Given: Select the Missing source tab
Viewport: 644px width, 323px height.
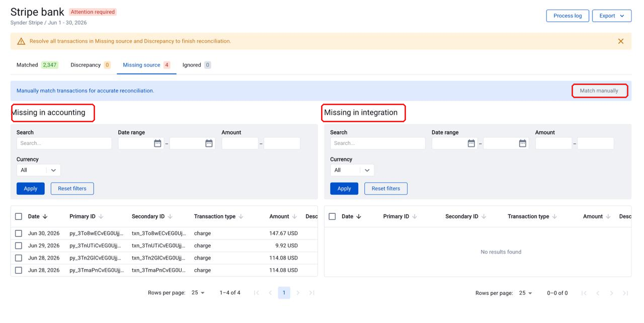Looking at the screenshot, I should click(146, 65).
